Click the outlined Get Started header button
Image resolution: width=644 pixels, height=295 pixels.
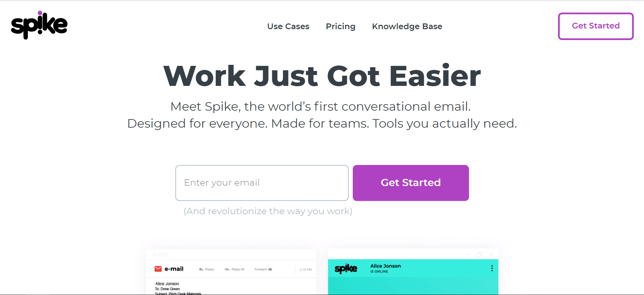[596, 26]
